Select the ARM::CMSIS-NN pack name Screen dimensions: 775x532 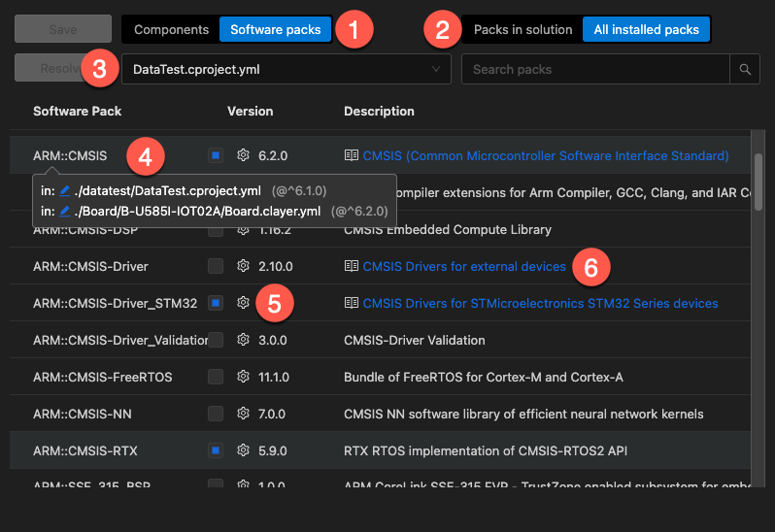82,414
